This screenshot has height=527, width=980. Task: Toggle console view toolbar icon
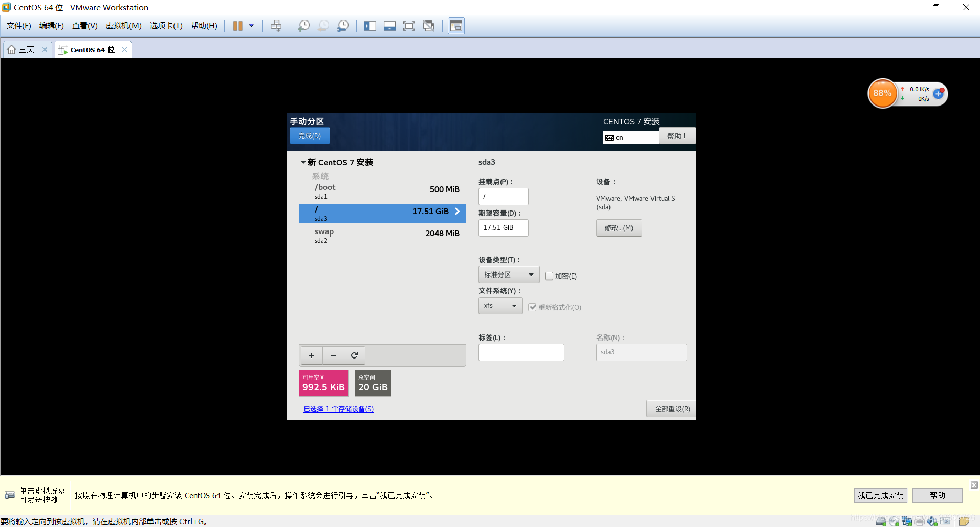point(456,26)
